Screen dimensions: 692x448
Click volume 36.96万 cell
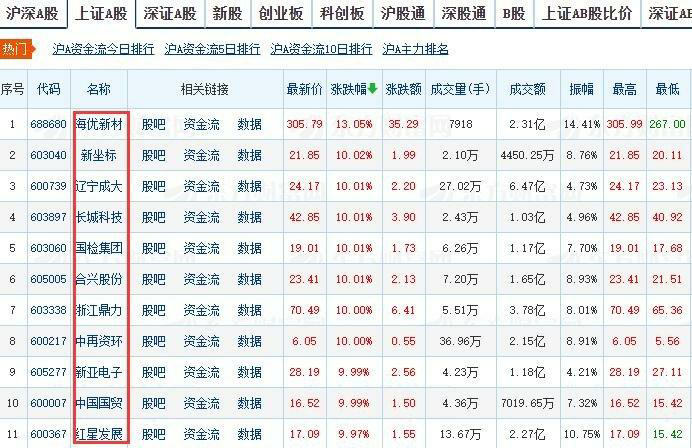click(460, 341)
